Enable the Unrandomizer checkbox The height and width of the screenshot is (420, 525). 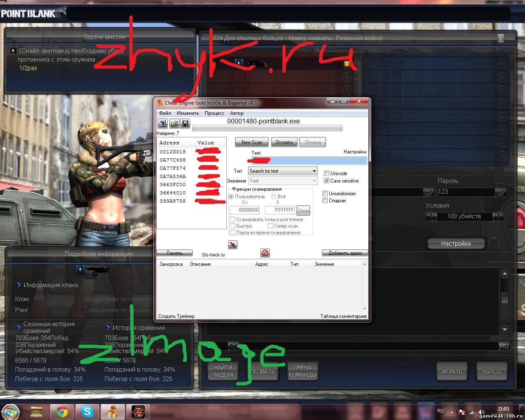[x=325, y=194]
